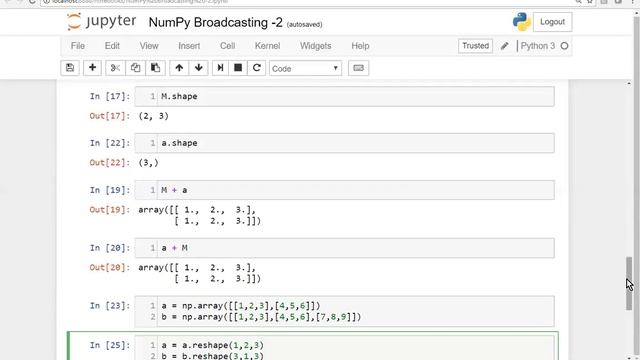
Task: Click the pencil edit icon near Trusted
Action: point(504,46)
